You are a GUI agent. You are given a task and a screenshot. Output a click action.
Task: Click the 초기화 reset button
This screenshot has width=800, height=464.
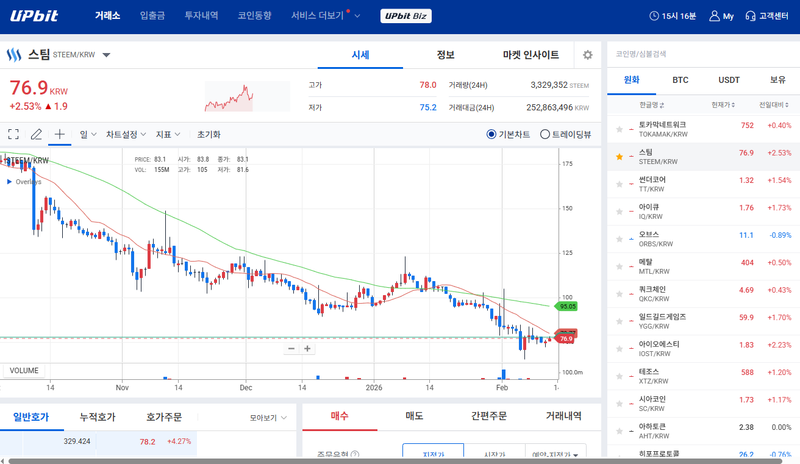[209, 134]
